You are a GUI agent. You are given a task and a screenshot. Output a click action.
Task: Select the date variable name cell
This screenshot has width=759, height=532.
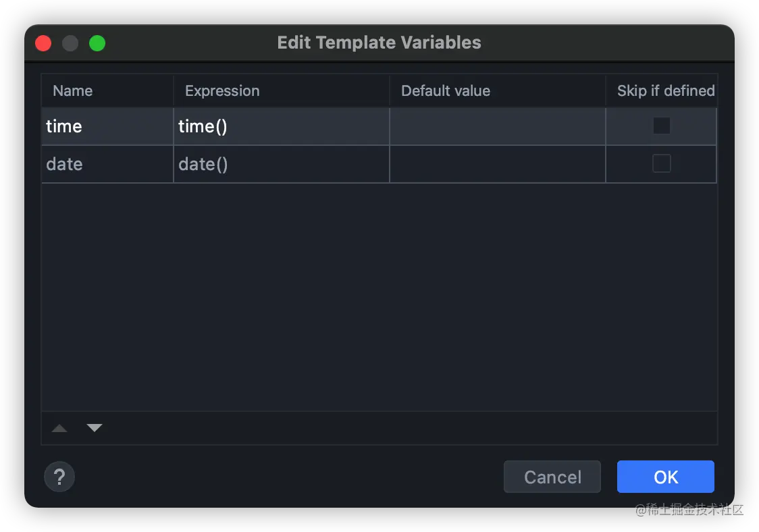click(107, 164)
